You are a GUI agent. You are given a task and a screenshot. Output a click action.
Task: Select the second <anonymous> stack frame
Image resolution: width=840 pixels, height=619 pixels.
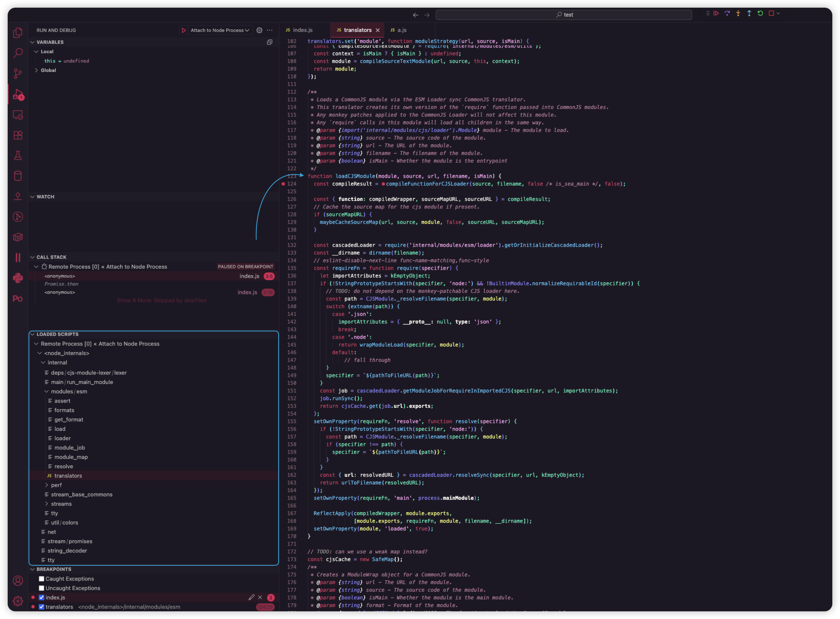[x=154, y=292]
